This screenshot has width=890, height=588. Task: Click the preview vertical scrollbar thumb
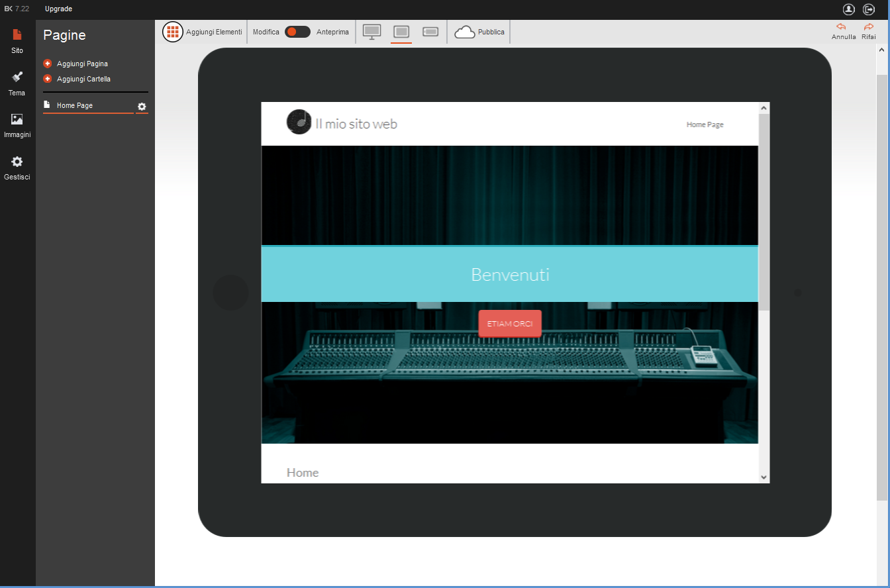point(764,213)
